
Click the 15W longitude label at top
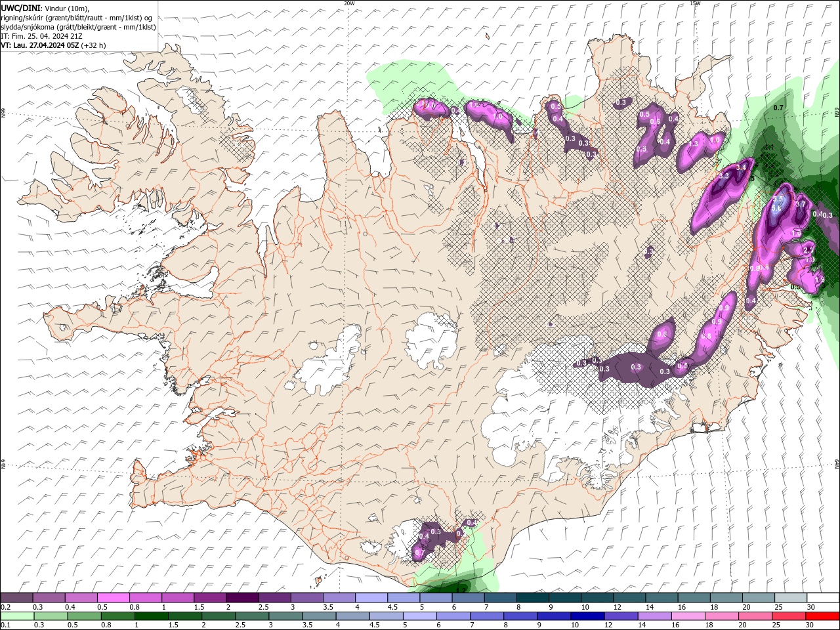tap(695, 3)
